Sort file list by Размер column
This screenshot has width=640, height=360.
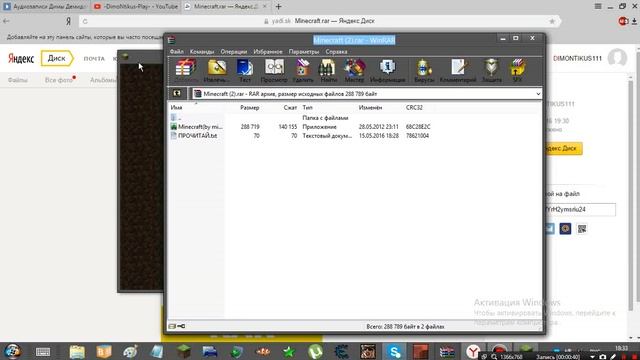(249, 107)
